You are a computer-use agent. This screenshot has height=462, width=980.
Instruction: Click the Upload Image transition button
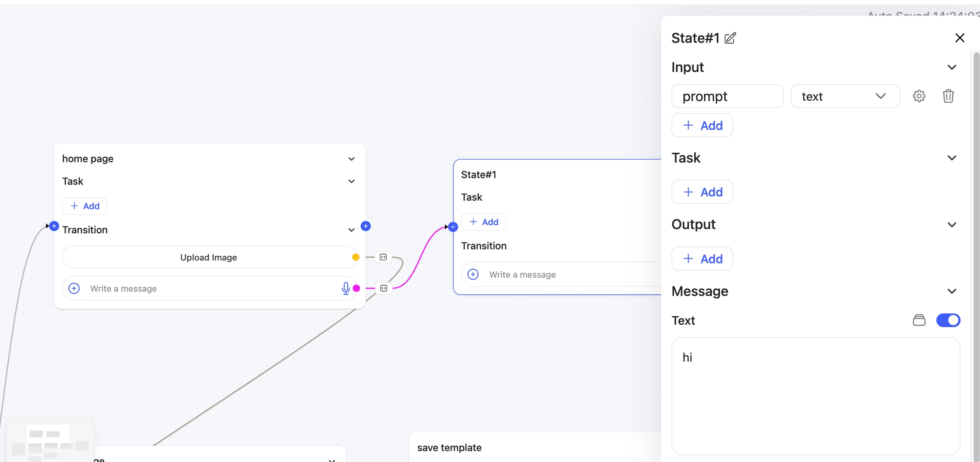208,258
